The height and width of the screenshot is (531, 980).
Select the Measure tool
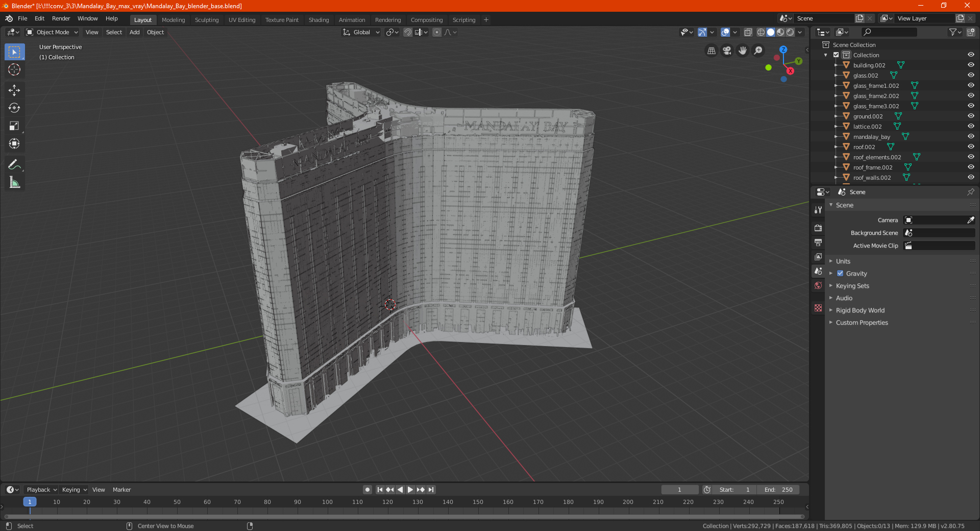pos(14,182)
